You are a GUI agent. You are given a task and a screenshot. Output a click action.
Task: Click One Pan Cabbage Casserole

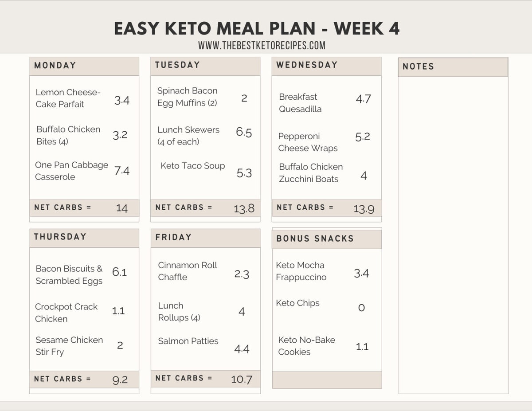tap(71, 171)
